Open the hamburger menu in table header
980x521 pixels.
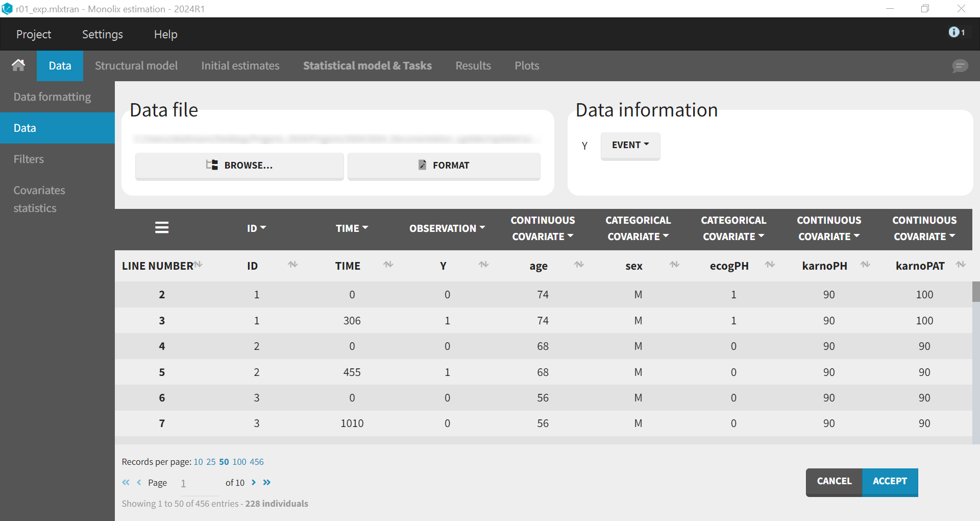point(162,228)
